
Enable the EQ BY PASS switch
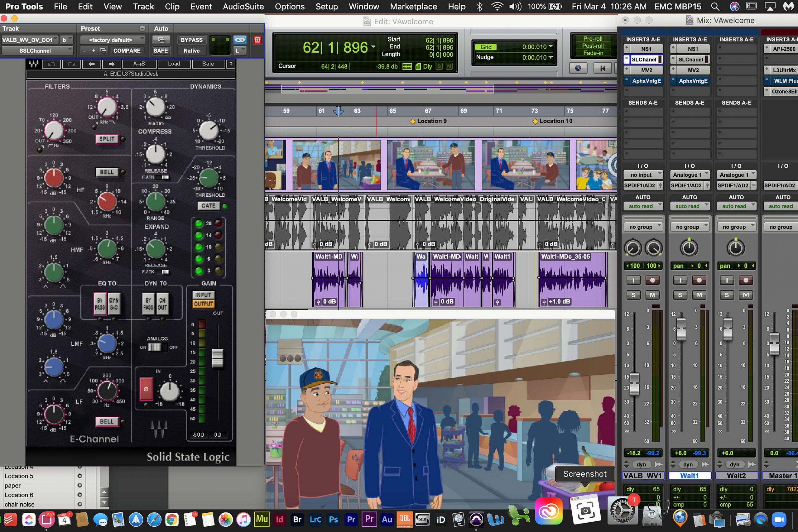pos(100,304)
